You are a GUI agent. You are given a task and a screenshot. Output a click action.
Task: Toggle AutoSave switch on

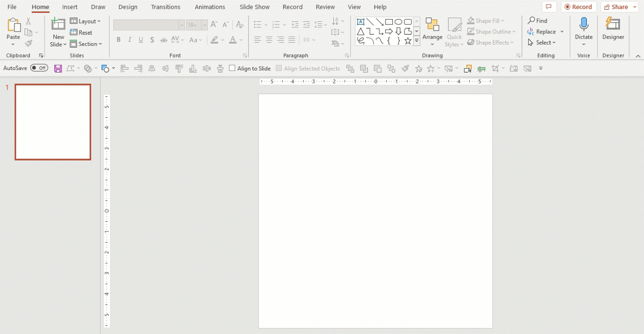tap(39, 68)
